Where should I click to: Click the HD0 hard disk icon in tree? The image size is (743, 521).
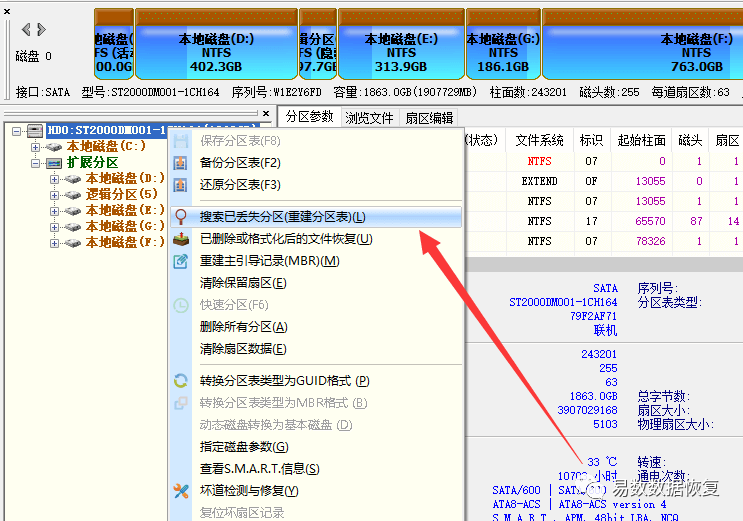pos(35,130)
